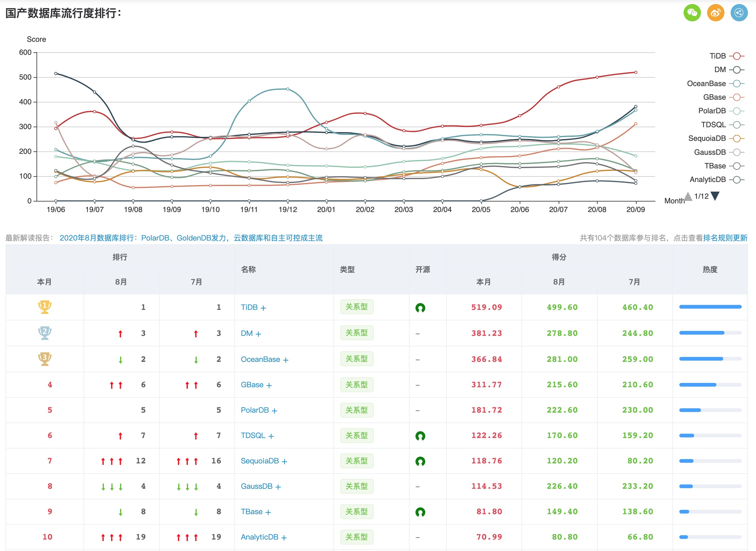Click TiDB's open source icon
Image resolution: width=756 pixels, height=551 pixels.
coord(420,307)
